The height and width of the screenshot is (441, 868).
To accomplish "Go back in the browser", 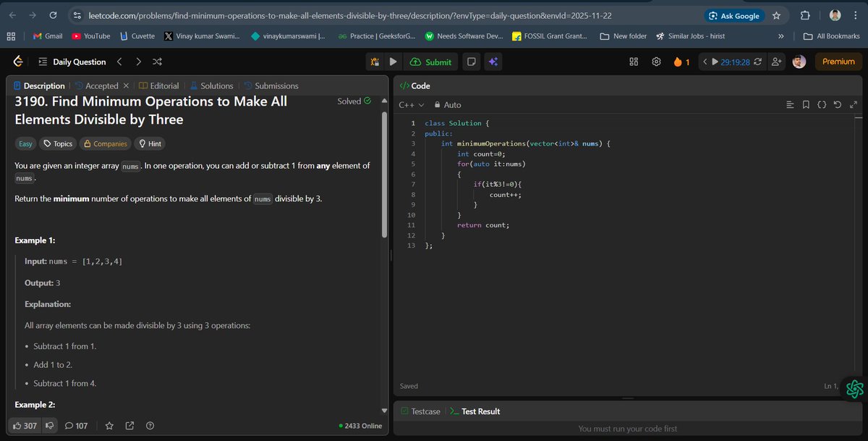I will (13, 15).
